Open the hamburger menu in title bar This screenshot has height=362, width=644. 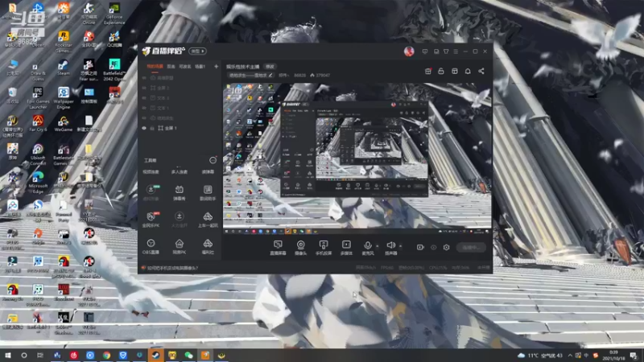point(456,51)
